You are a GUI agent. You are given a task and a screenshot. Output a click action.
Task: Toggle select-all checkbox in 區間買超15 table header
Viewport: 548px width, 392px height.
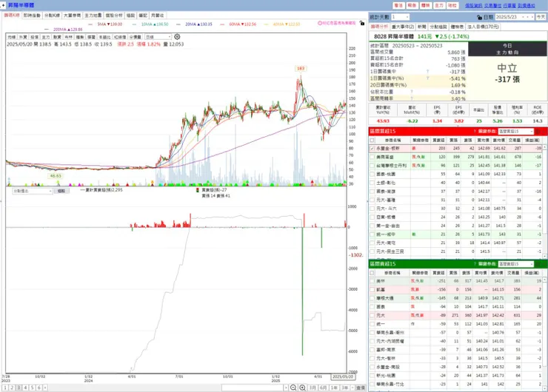(x=372, y=140)
